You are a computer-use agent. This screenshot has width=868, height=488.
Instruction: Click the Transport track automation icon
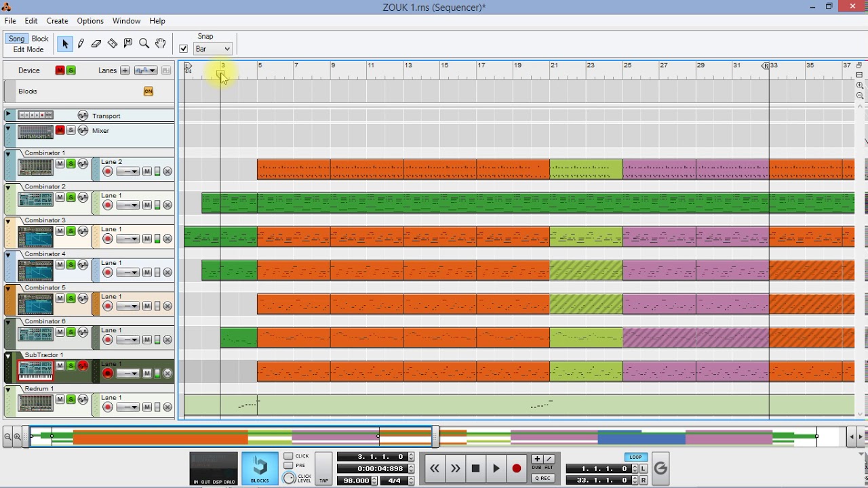point(83,116)
